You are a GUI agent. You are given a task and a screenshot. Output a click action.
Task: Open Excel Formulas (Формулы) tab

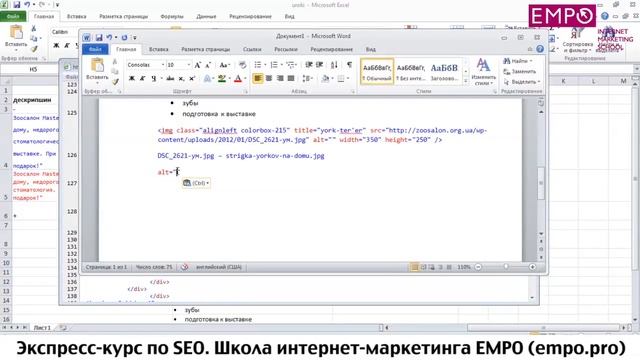click(x=172, y=16)
